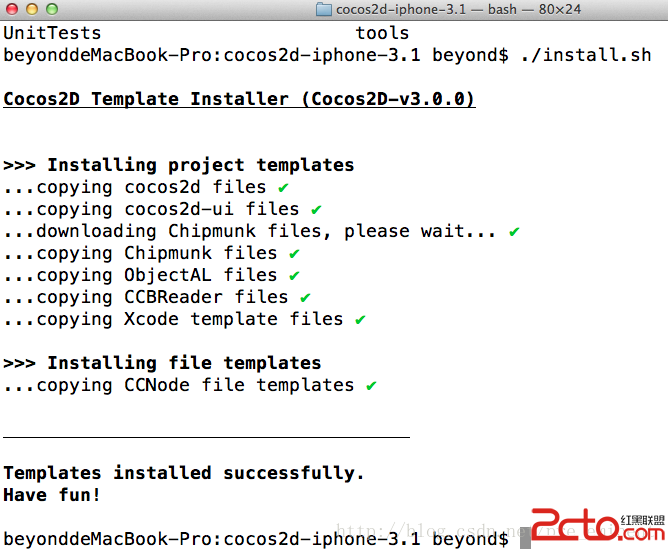Click the 'Templates installed successfully.' message
668x551 pixels.
184,473
